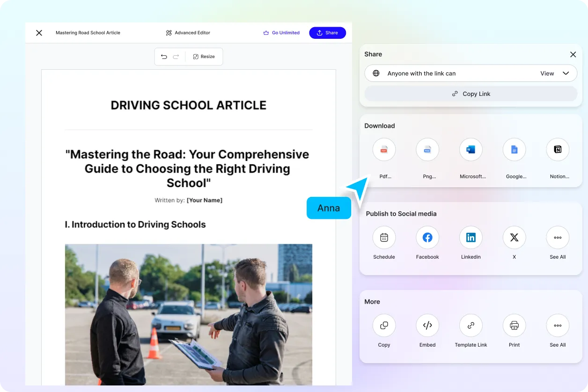The image size is (588, 392).
Task: Expand See All under the More section
Action: click(558, 325)
